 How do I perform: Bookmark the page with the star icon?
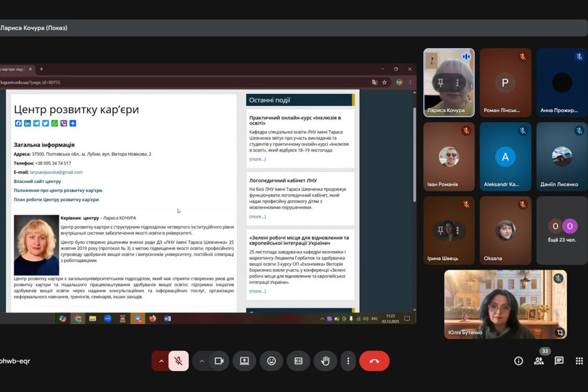(x=384, y=82)
